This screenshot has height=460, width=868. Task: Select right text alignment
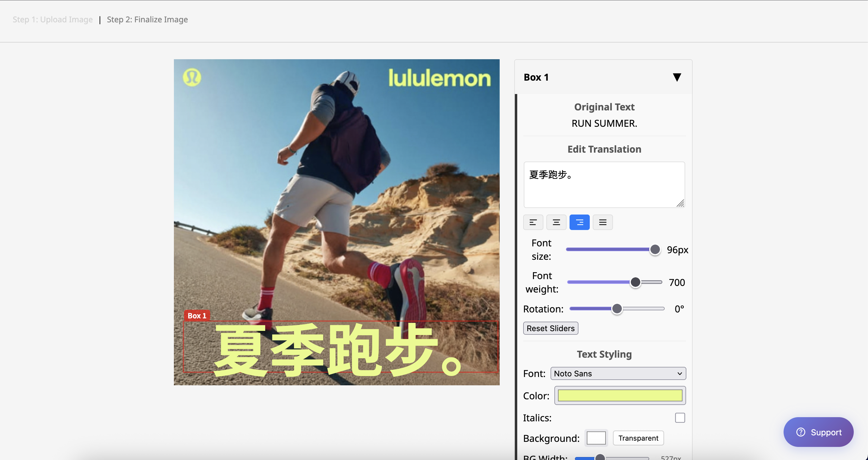click(x=580, y=222)
